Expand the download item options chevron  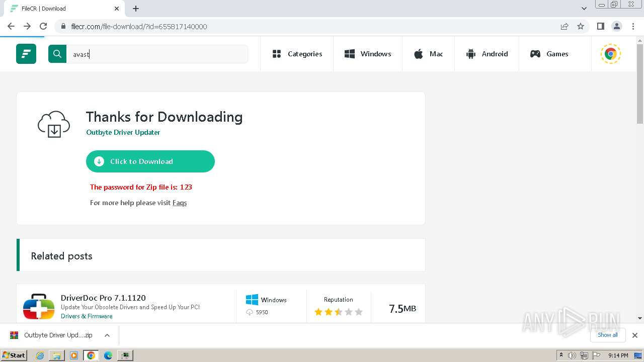(107, 335)
